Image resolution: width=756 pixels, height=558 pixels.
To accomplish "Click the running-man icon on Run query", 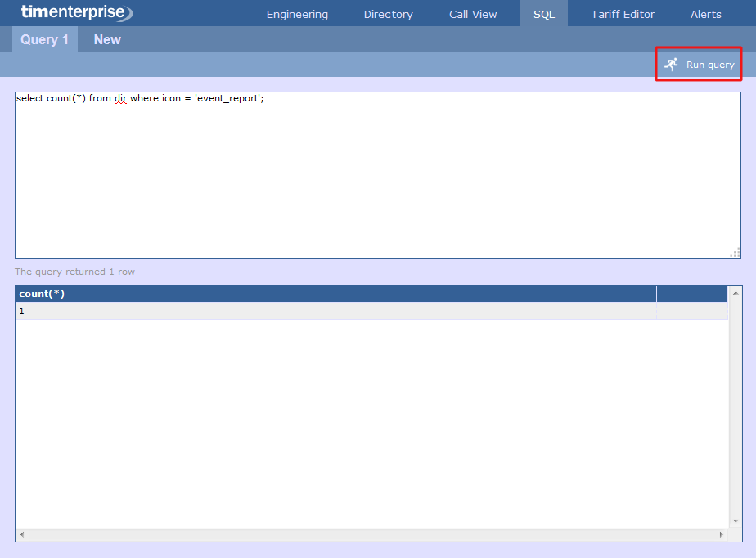I will pyautogui.click(x=672, y=64).
